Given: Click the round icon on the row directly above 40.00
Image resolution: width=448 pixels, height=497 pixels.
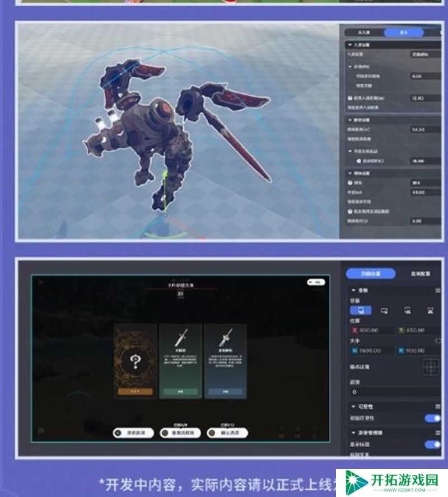Looking at the screenshot, I should [351, 183].
